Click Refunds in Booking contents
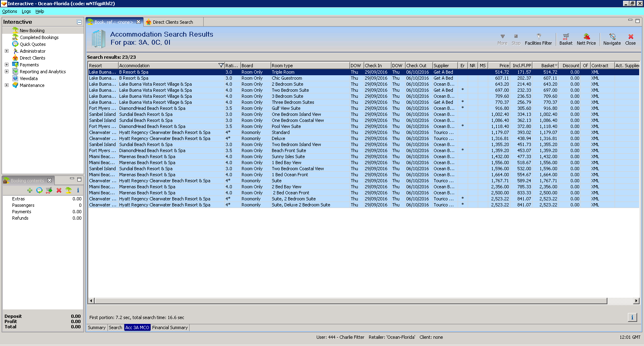 coord(20,218)
